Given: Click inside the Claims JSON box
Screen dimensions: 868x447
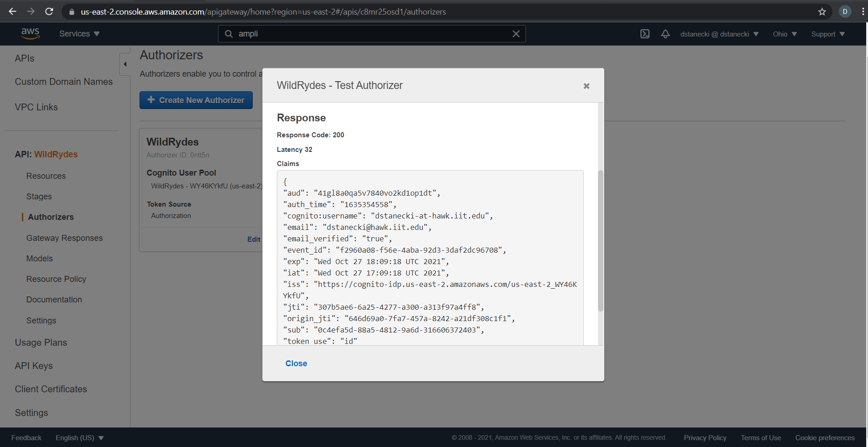Looking at the screenshot, I should 430,258.
